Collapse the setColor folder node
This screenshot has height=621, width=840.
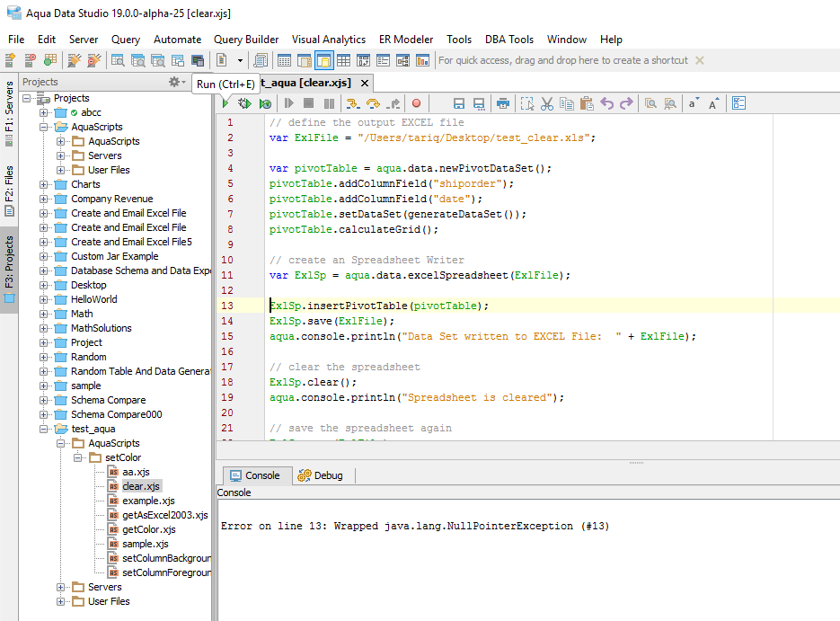tap(78, 457)
